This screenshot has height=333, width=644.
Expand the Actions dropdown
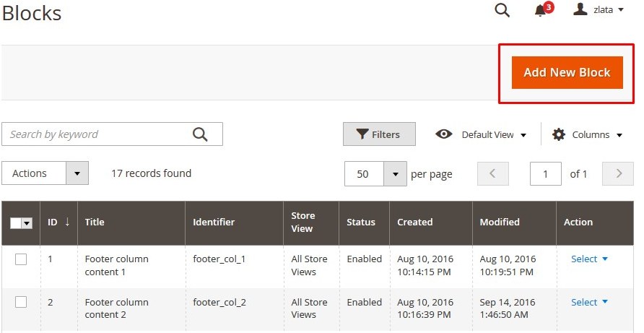45,173
